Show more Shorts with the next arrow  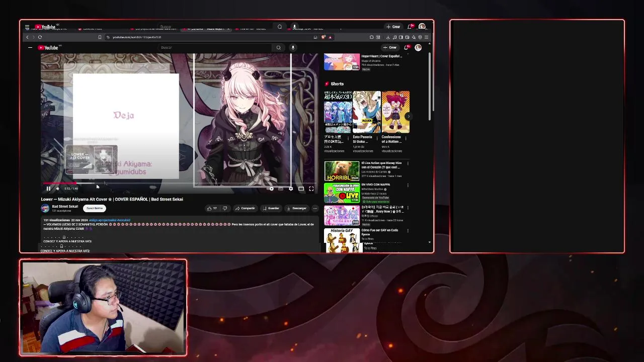[x=408, y=117]
